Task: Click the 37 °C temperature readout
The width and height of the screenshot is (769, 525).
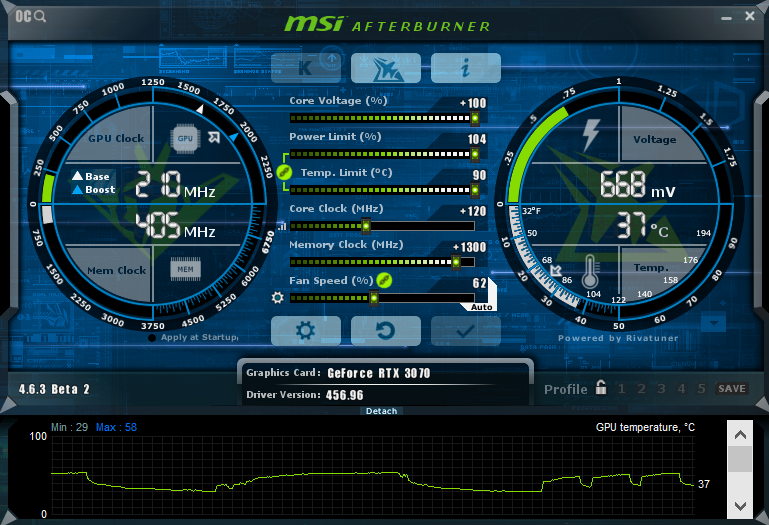Action: [x=642, y=225]
